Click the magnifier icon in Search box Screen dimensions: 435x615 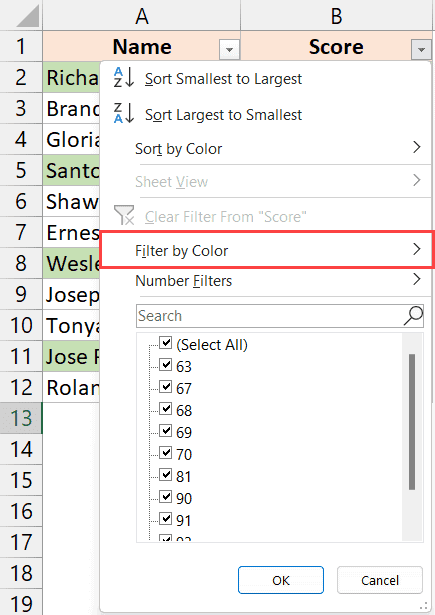413,316
